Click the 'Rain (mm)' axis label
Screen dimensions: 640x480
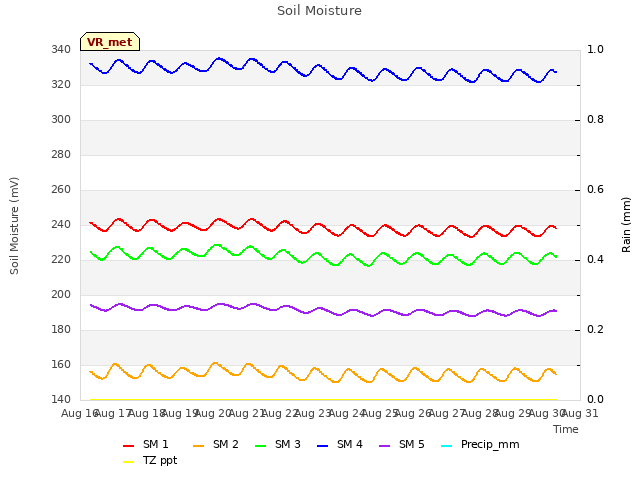click(626, 225)
